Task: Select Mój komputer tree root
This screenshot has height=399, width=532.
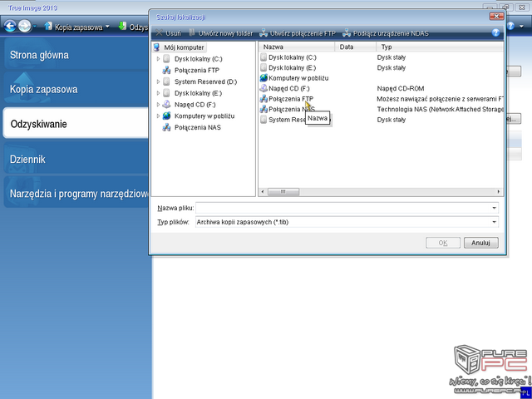Action: (x=184, y=47)
